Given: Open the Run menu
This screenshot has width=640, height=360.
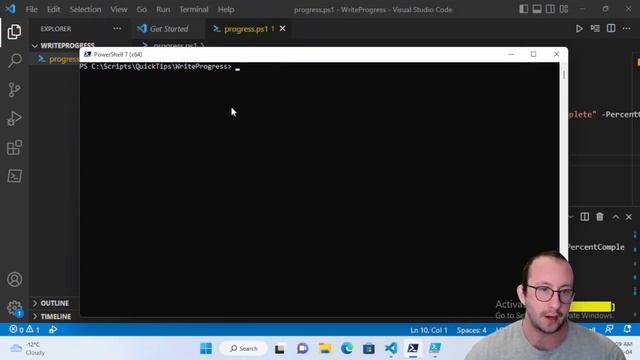Looking at the screenshot, I should (163, 9).
